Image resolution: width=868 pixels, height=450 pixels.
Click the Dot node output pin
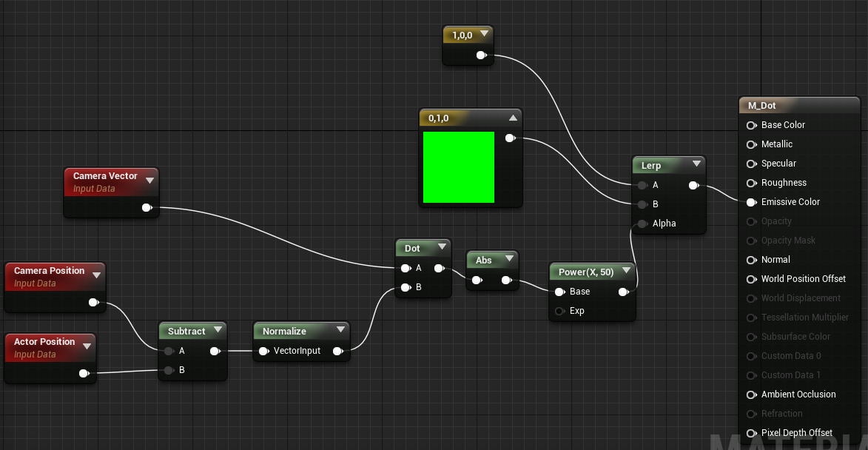coord(440,269)
